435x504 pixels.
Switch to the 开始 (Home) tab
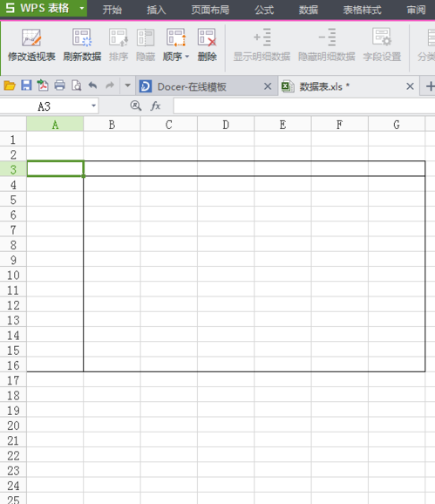pyautogui.click(x=112, y=10)
